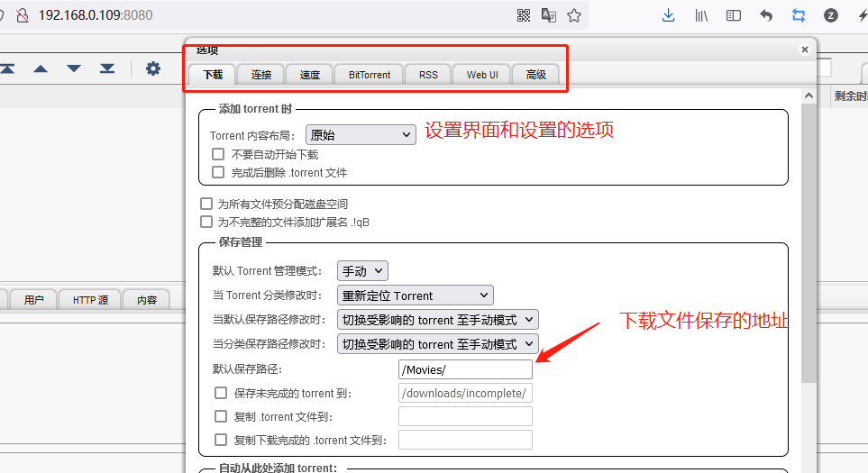Screen dimensions: 868x473
Task: Enable 不要自动开始下载 checkbox
Action: (x=218, y=154)
